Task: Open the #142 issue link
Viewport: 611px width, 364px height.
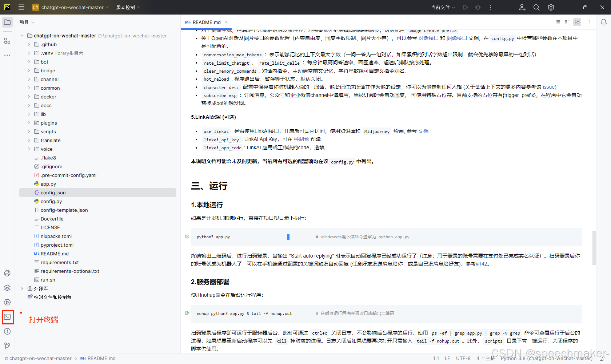Action: [x=481, y=264]
